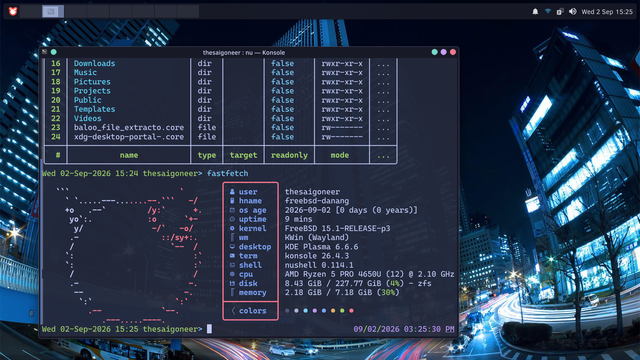
Task: Click the 'colors' label in fastfetch box
Action: (x=253, y=311)
